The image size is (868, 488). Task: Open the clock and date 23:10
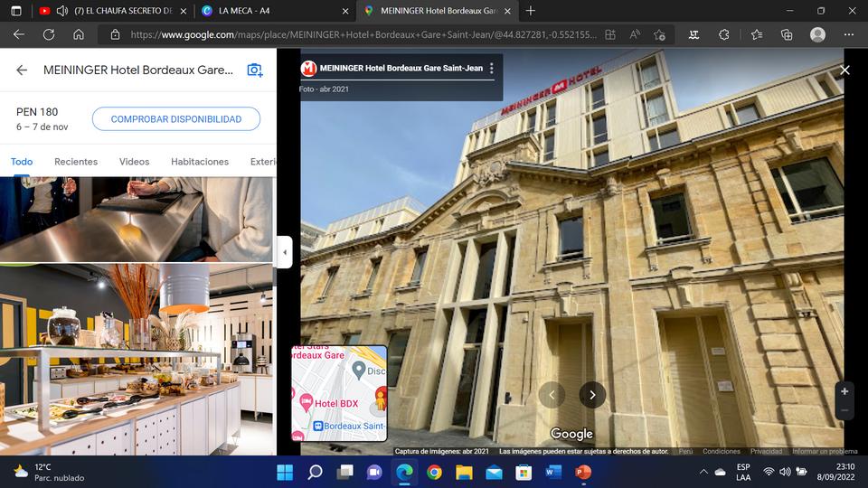click(x=835, y=472)
